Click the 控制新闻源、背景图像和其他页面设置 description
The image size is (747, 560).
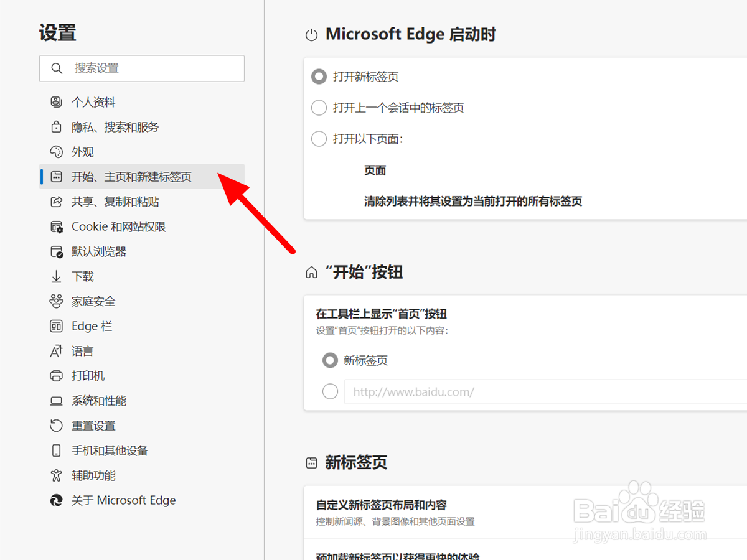[395, 521]
